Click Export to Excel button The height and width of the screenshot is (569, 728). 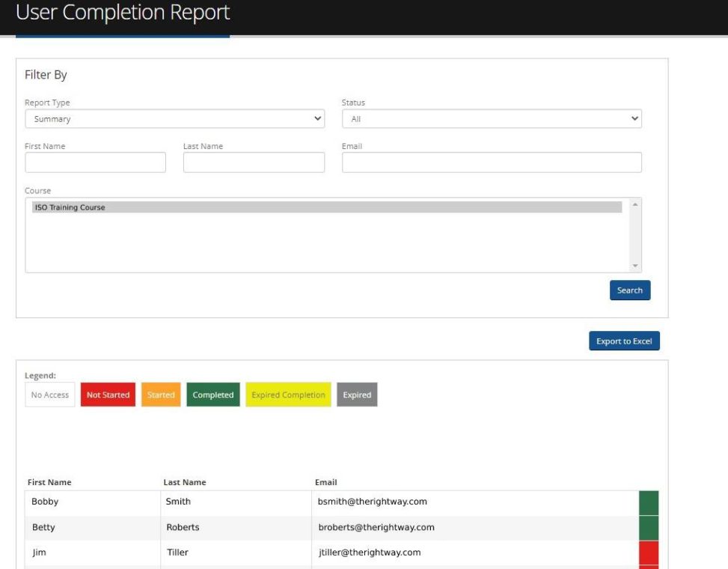pos(624,341)
